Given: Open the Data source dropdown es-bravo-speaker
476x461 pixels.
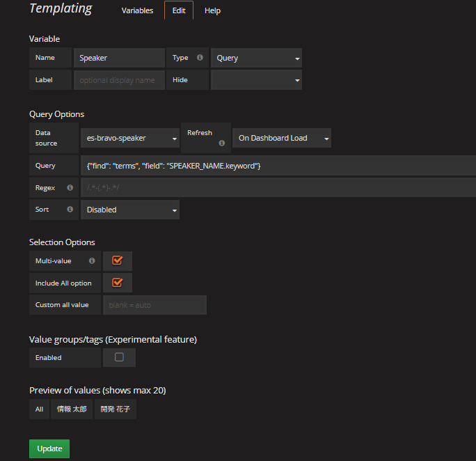Looking at the screenshot, I should tap(129, 138).
